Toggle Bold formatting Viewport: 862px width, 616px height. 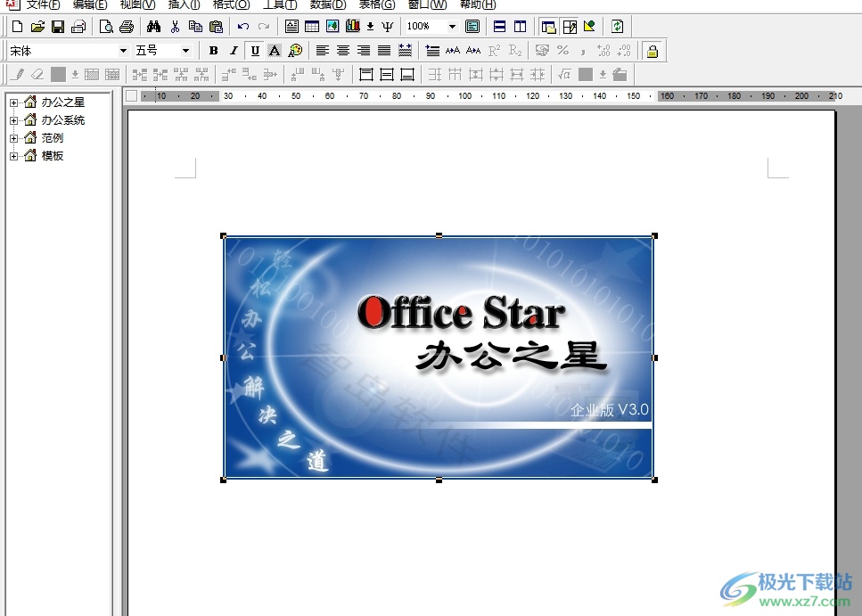tap(214, 51)
